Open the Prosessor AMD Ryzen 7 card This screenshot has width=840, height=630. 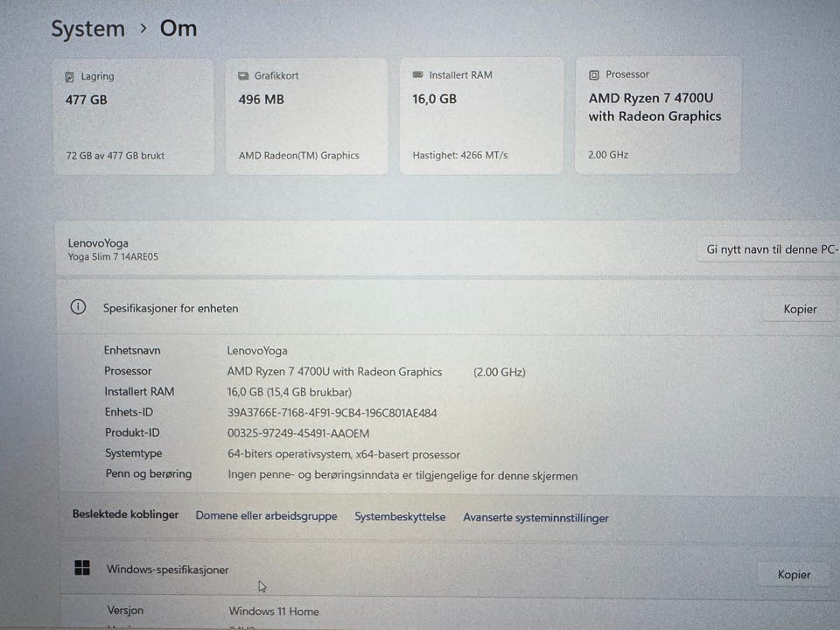(x=658, y=115)
